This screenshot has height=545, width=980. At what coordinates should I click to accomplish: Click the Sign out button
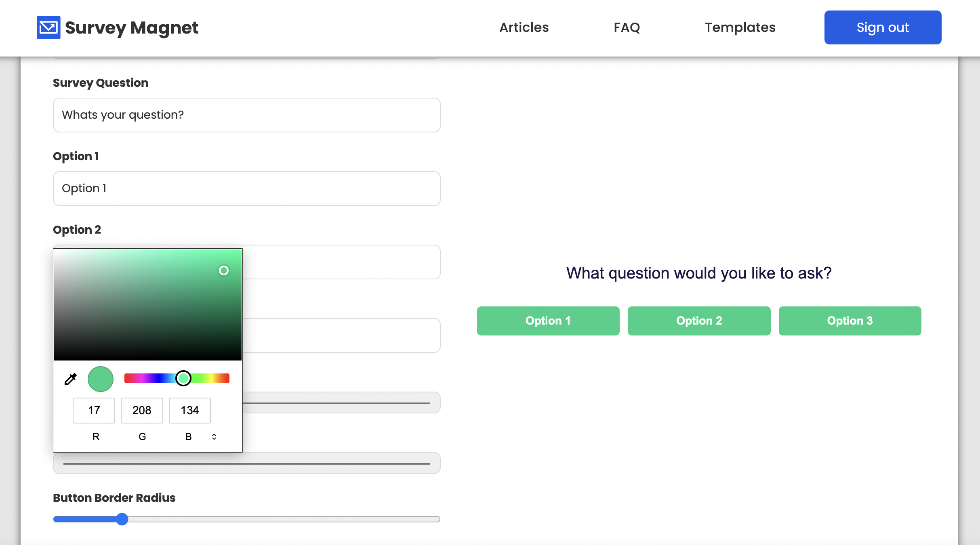[x=883, y=27]
